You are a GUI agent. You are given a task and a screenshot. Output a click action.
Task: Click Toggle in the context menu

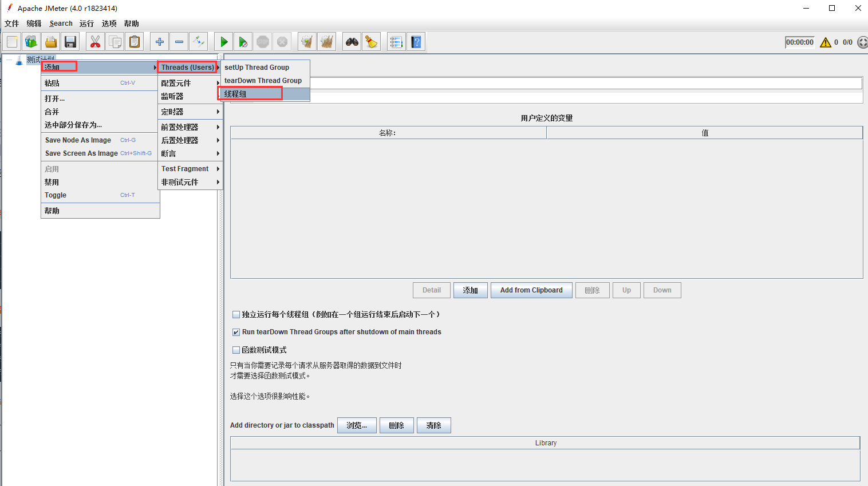(x=100, y=195)
